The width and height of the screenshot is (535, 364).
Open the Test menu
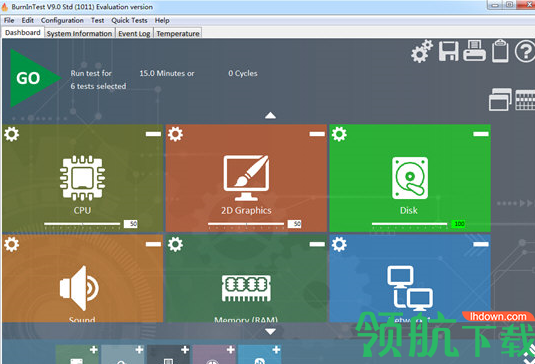98,20
